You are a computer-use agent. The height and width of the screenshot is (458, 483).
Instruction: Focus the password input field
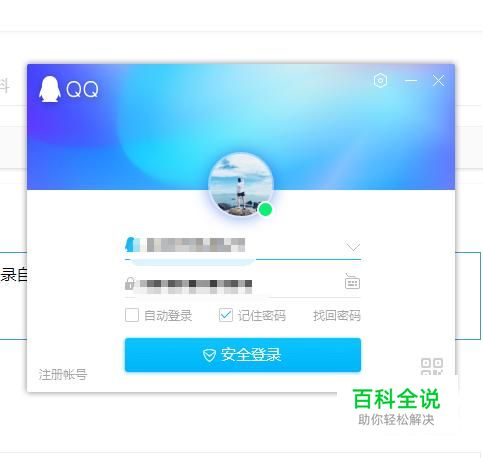[243, 284]
